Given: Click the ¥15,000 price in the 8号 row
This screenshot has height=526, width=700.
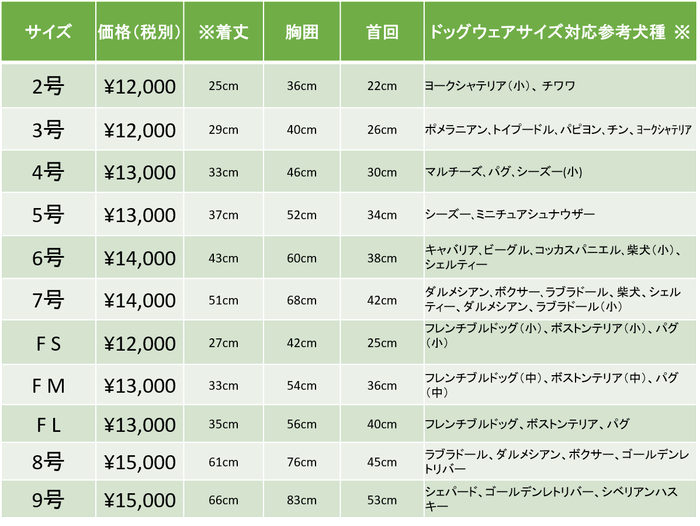Looking at the screenshot, I should pos(140,461).
